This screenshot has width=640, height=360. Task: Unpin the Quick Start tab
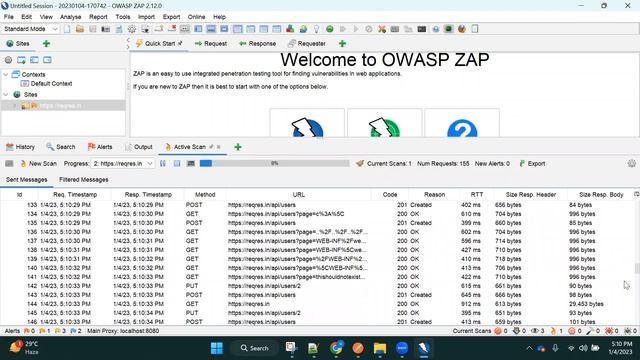180,43
